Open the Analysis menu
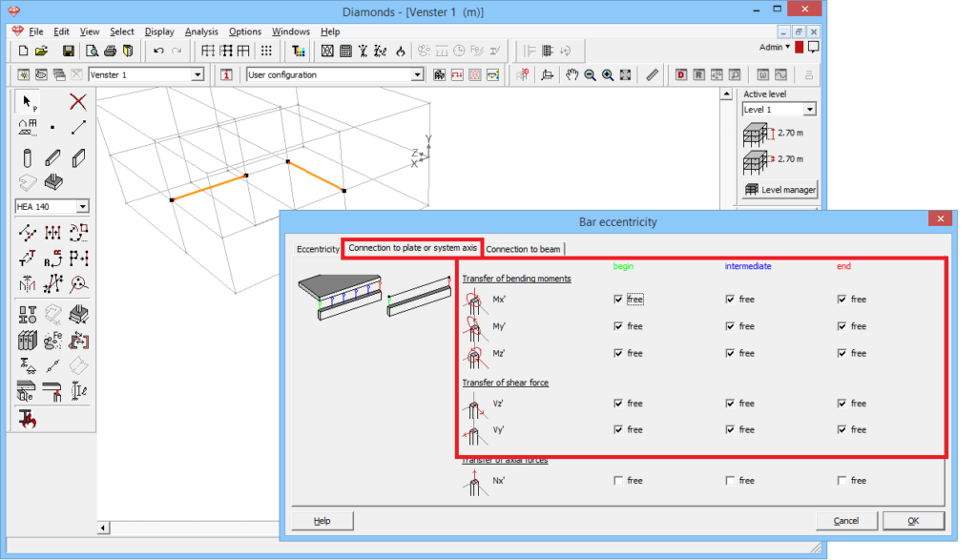977x560 pixels. point(201,31)
